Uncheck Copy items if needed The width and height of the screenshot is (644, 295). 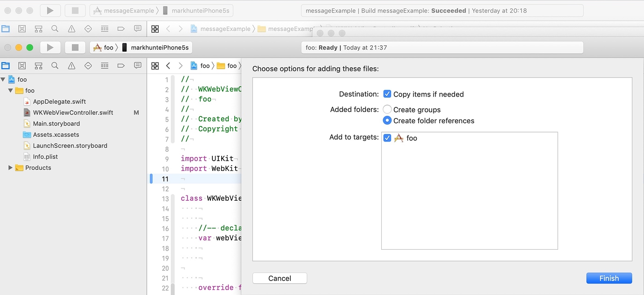pos(387,94)
